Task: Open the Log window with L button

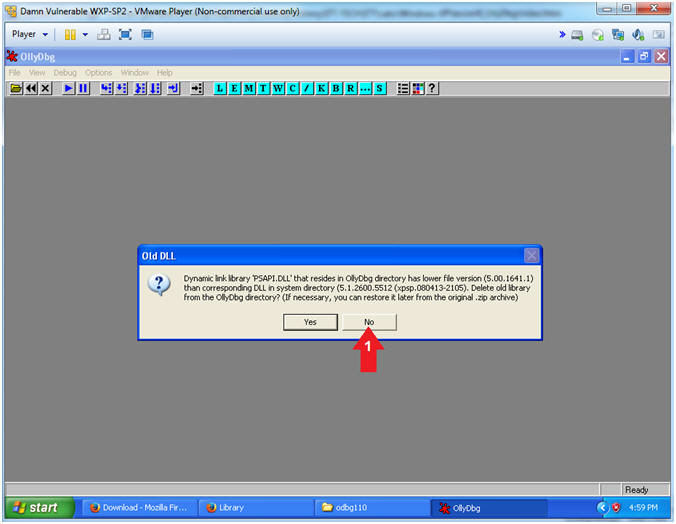Action: [x=220, y=88]
